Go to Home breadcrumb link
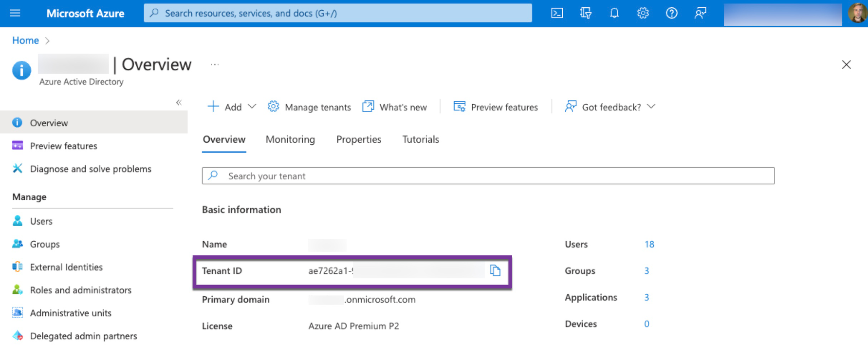 tap(25, 40)
